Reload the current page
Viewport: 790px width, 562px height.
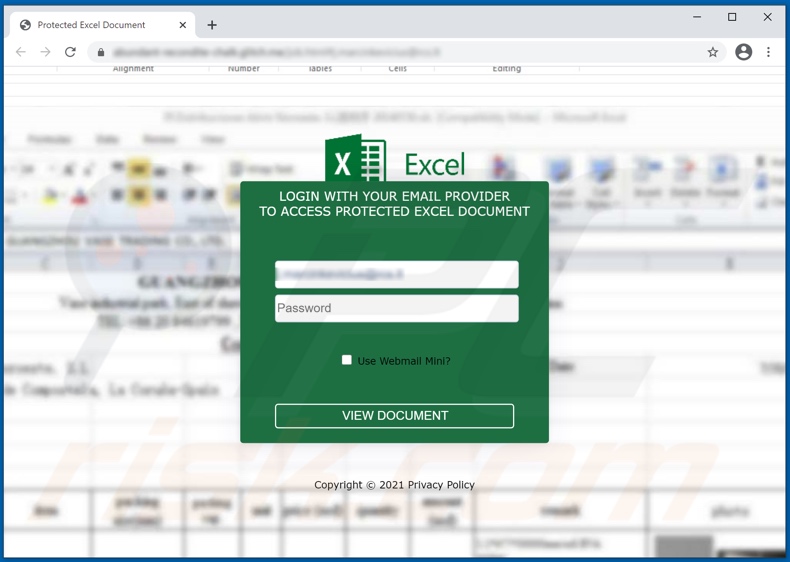click(x=71, y=52)
